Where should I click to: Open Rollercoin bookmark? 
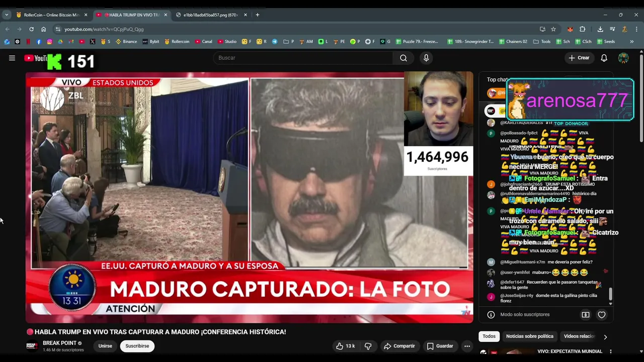point(177,42)
